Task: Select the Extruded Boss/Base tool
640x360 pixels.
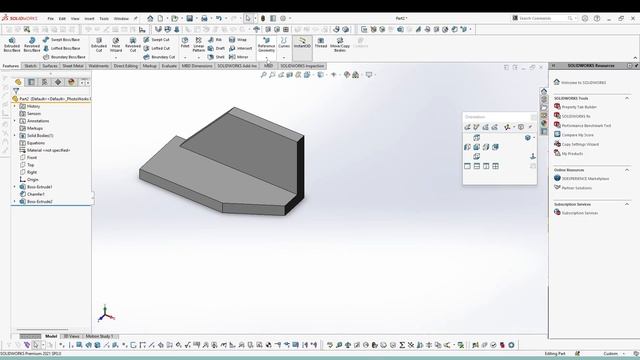Action: [x=12, y=44]
